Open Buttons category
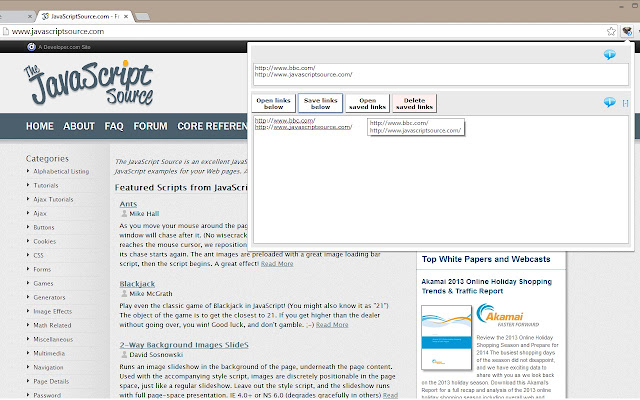 (x=44, y=227)
